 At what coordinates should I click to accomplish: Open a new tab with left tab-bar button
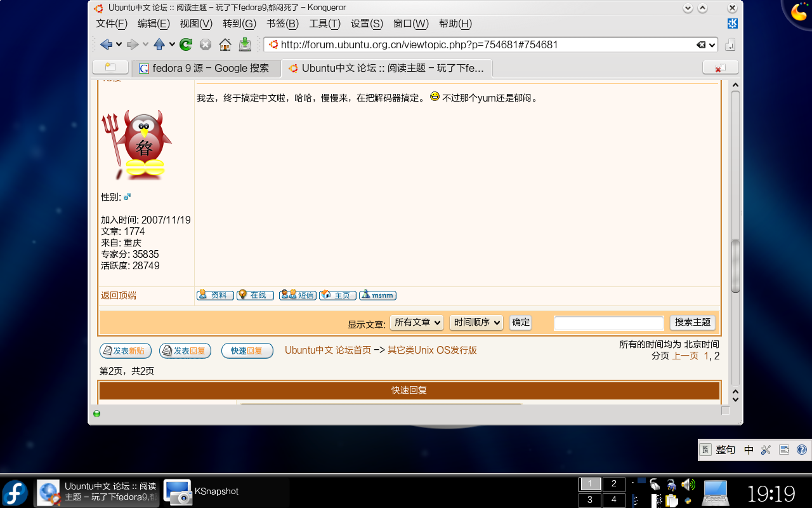point(110,67)
